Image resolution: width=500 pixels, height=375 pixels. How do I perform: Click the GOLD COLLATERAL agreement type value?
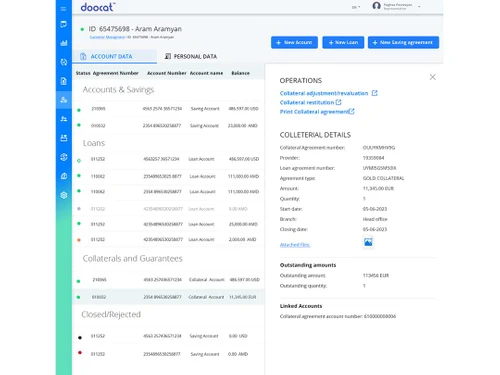(383, 178)
